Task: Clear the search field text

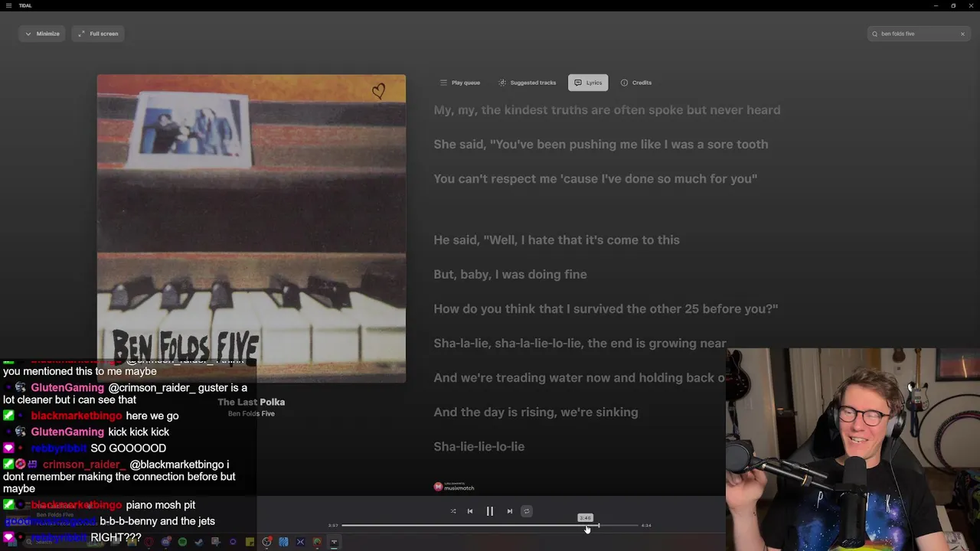Action: 962,34
